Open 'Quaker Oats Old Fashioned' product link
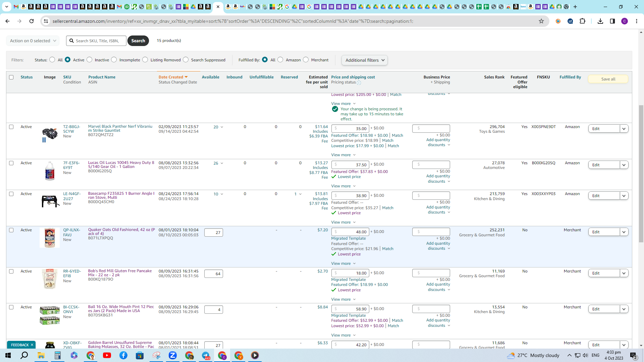 [x=121, y=232]
